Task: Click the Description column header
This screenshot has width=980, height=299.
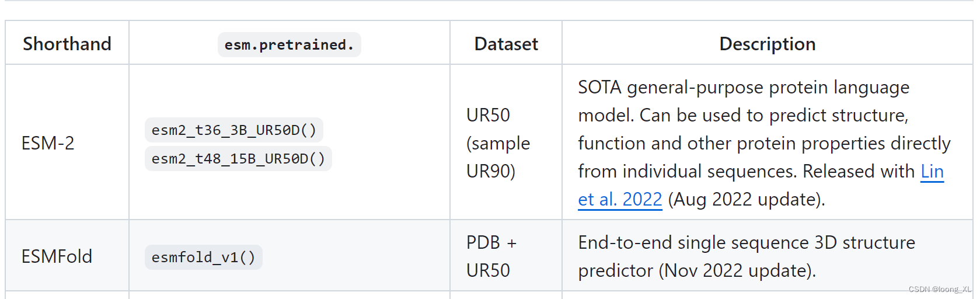Action: pyautogui.click(x=768, y=44)
